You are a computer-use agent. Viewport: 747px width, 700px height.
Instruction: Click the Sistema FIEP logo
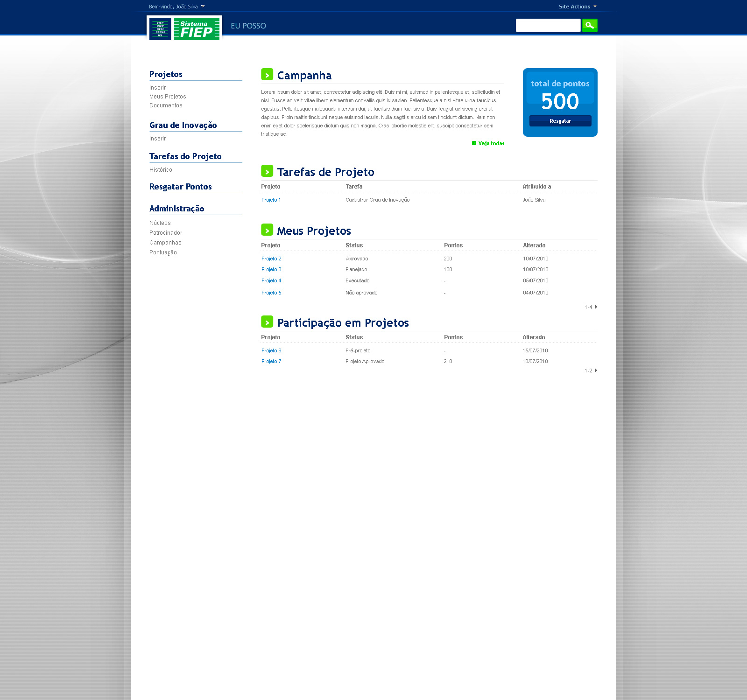184,29
